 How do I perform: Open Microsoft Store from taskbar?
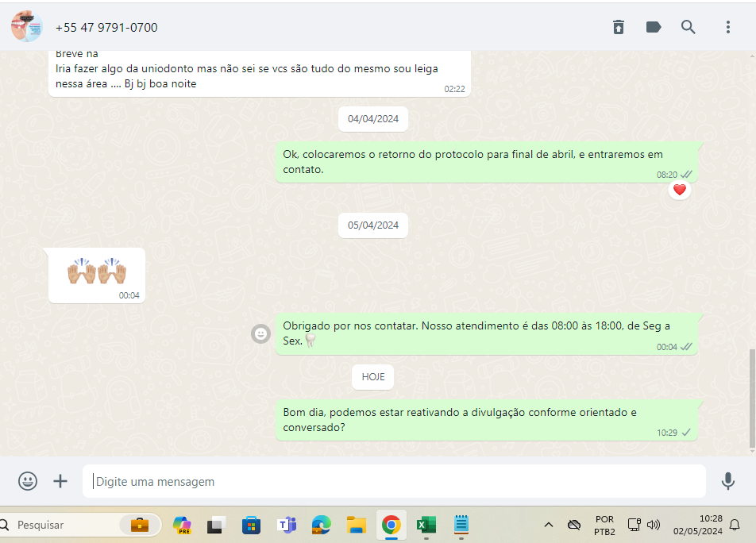tap(251, 525)
